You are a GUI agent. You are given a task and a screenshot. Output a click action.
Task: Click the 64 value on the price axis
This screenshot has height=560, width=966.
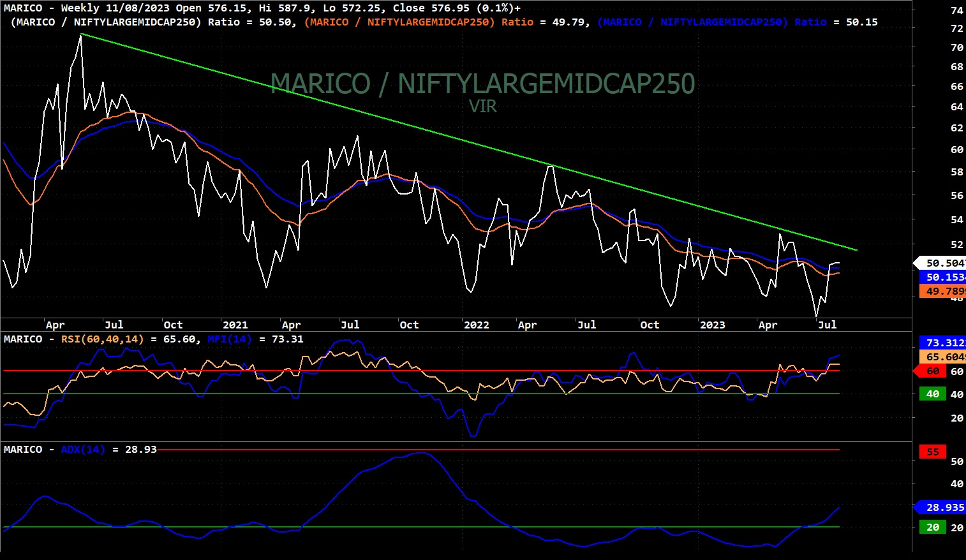click(x=957, y=107)
